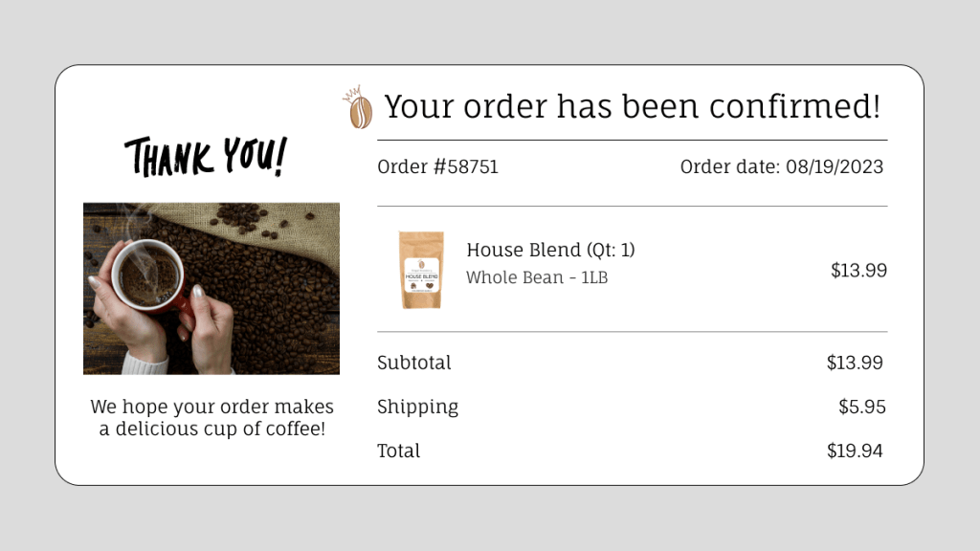Click the crowned coffee bean logo icon

(358, 107)
